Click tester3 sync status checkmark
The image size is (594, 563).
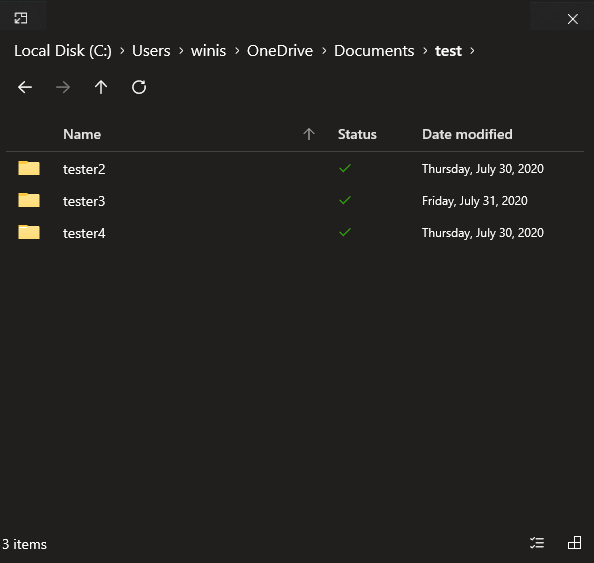(x=345, y=200)
